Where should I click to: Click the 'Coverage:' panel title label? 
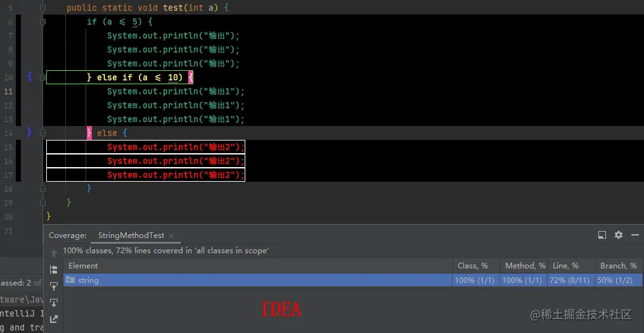click(x=68, y=236)
